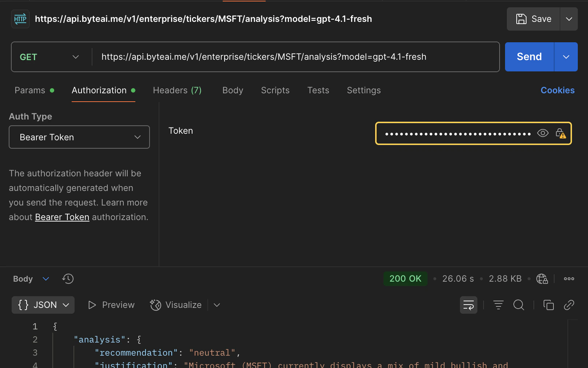Click the "recommendation" key on line 3

pos(136,353)
